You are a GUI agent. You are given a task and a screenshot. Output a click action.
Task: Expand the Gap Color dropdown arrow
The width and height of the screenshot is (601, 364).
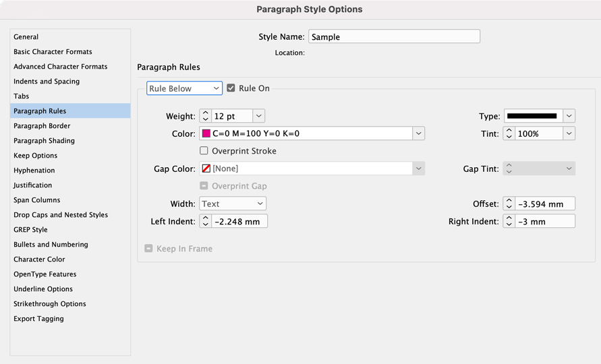(419, 169)
